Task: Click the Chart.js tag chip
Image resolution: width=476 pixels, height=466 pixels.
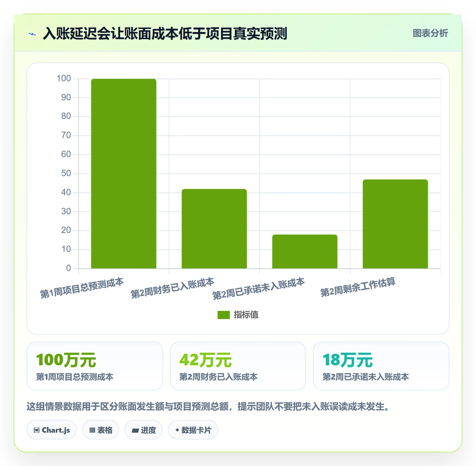Action: (x=52, y=430)
